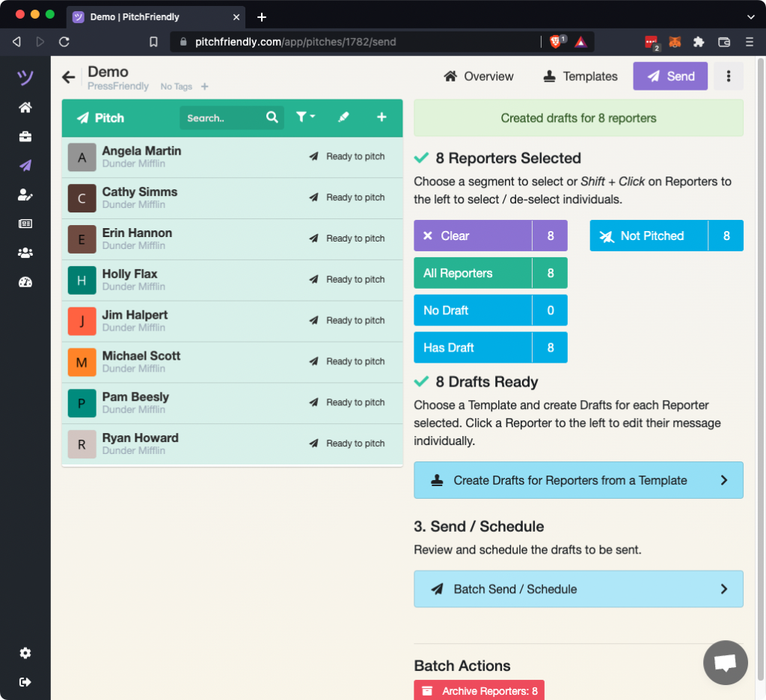Open the Templates tab
This screenshot has height=700, width=766.
[x=580, y=76]
